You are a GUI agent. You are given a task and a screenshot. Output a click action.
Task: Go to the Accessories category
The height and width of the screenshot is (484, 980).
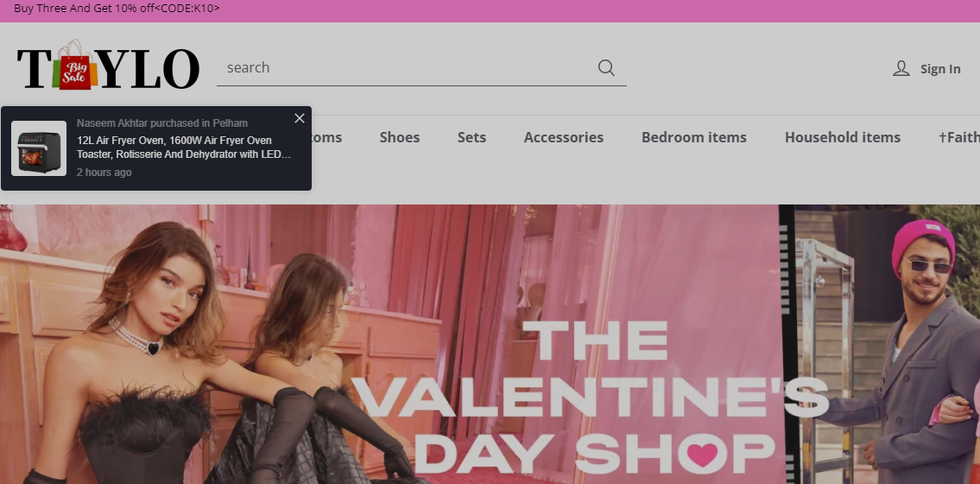(x=563, y=137)
